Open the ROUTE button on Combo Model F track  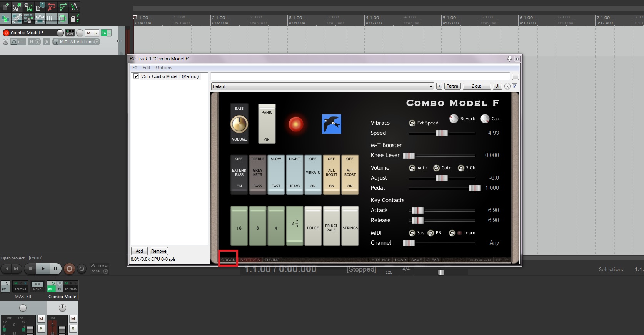(x=70, y=33)
